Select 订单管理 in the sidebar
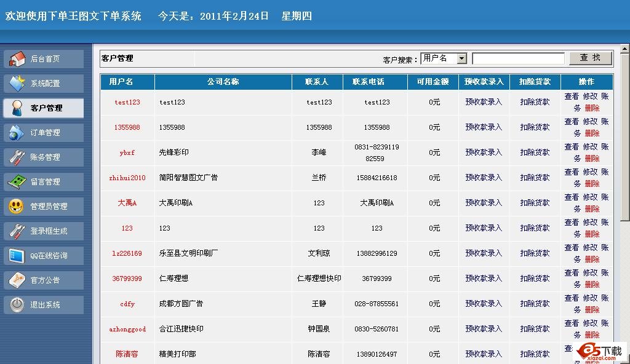630x364 pixels. [44, 133]
